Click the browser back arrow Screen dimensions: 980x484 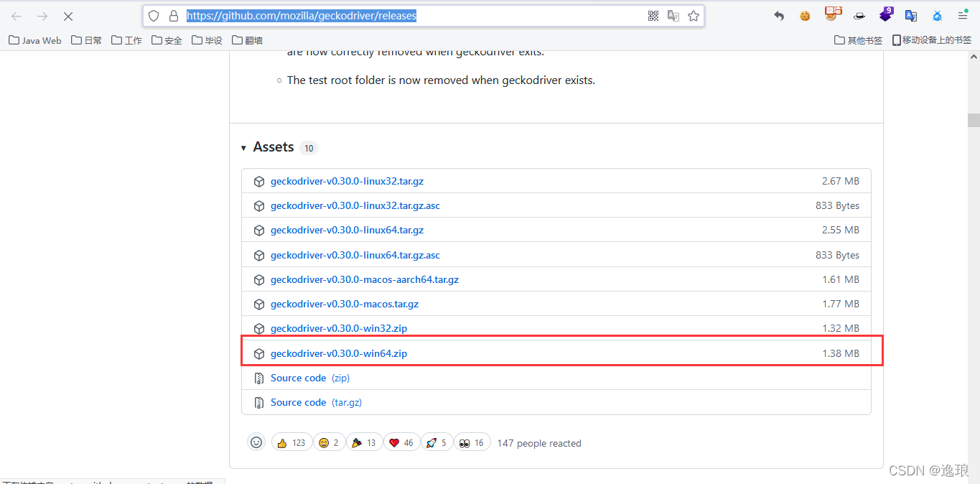[17, 16]
